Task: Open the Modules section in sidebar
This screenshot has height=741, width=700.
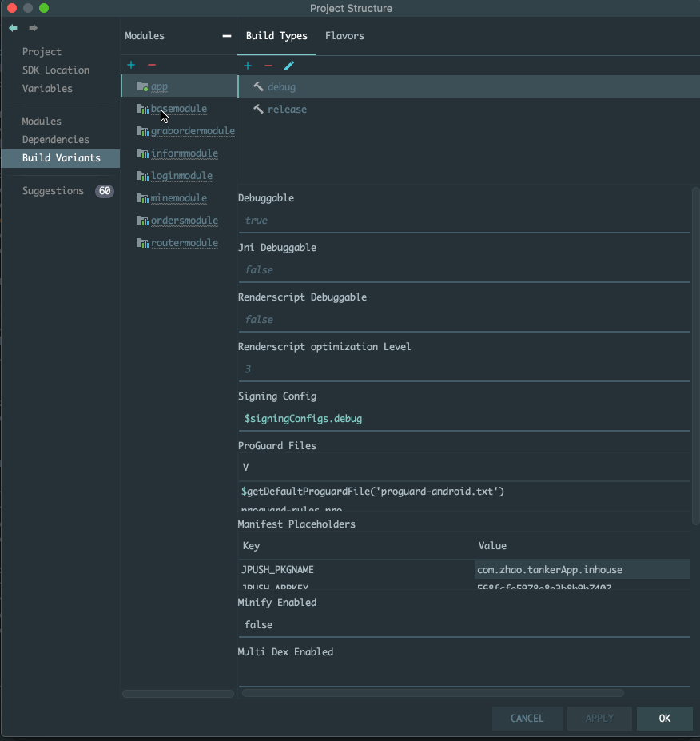Action: [x=42, y=121]
